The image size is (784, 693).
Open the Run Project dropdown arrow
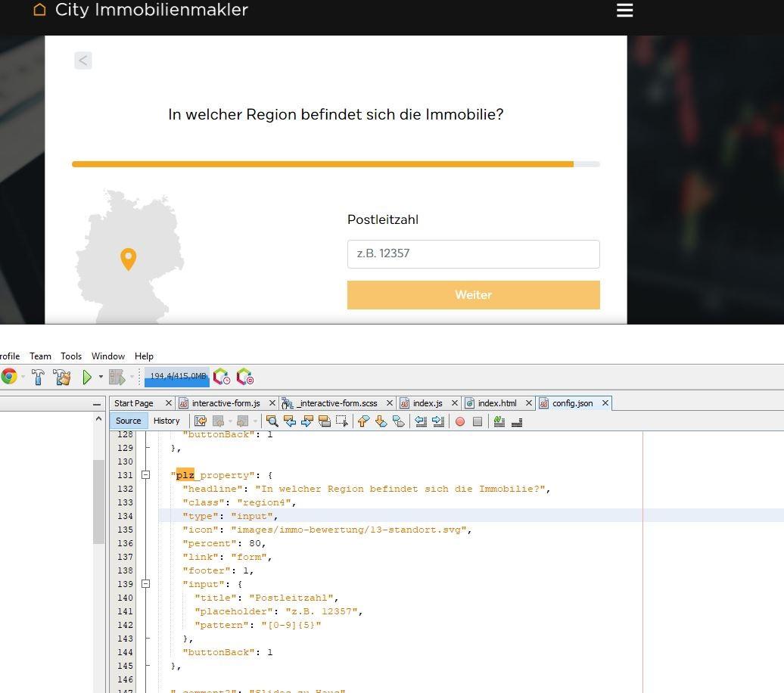coord(101,377)
